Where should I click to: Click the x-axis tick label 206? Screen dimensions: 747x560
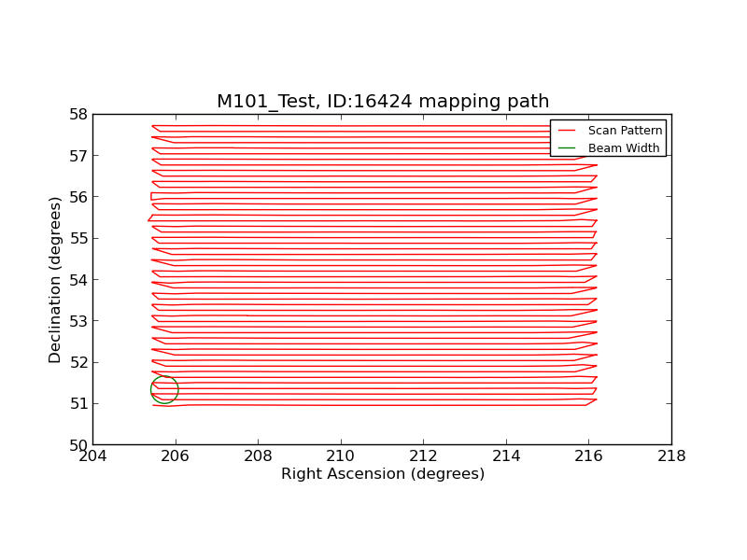(x=176, y=455)
